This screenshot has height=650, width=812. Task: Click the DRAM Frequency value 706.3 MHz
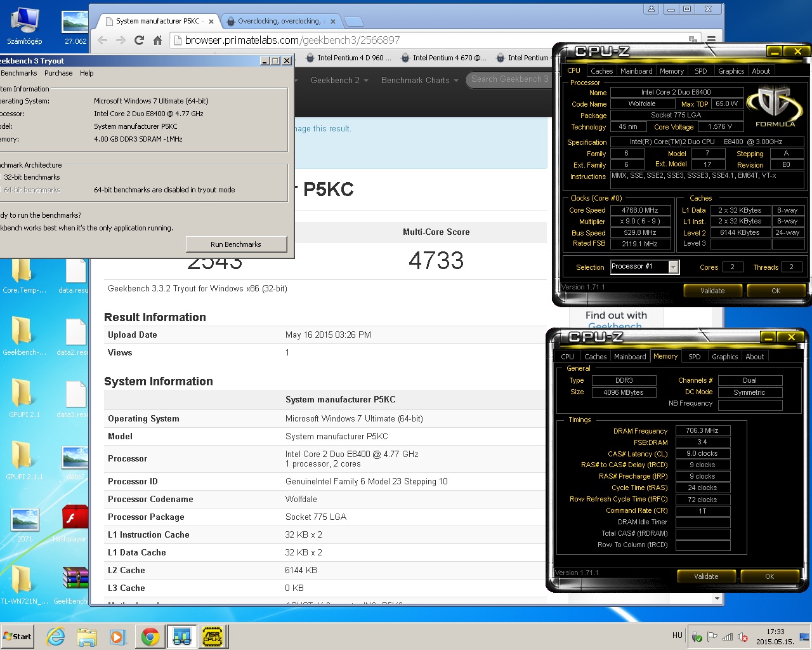[702, 430]
